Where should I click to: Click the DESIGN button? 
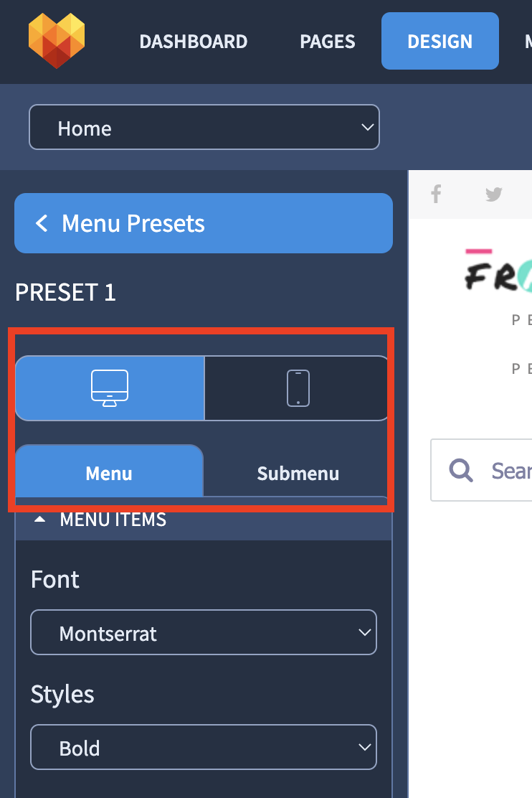(440, 41)
